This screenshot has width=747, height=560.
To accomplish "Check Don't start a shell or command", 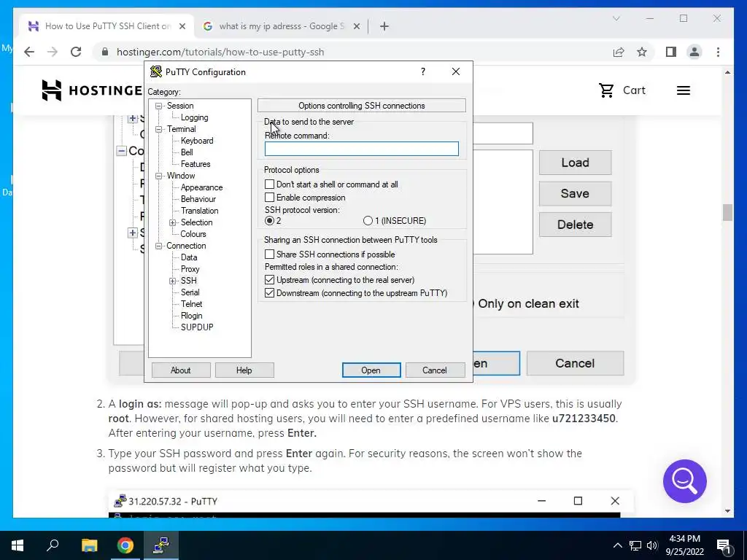I will pyautogui.click(x=270, y=184).
